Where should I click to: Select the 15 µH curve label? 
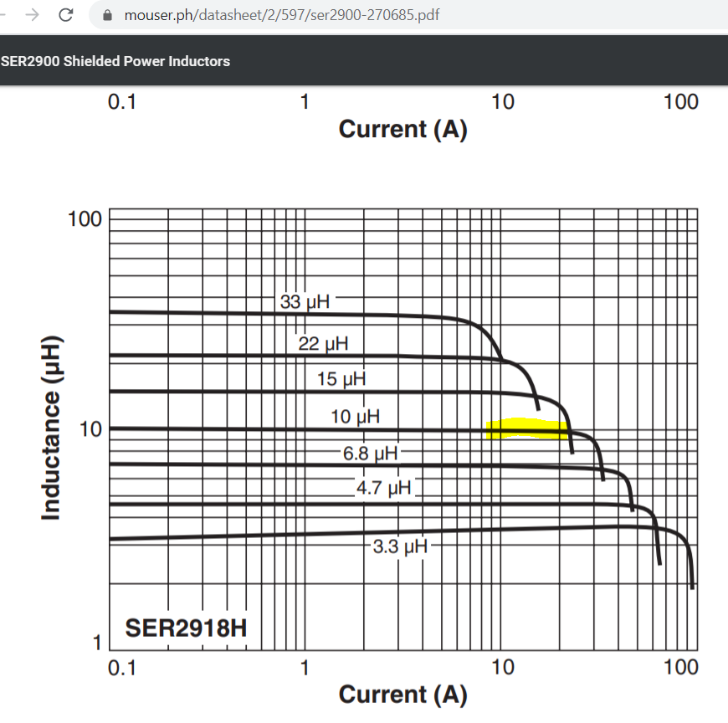pyautogui.click(x=341, y=379)
